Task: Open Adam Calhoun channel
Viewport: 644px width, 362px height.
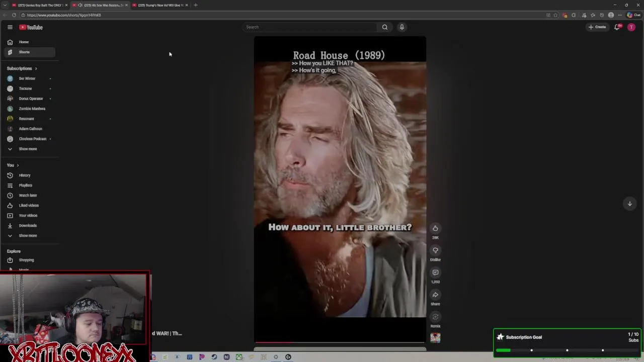Action: tap(30, 129)
